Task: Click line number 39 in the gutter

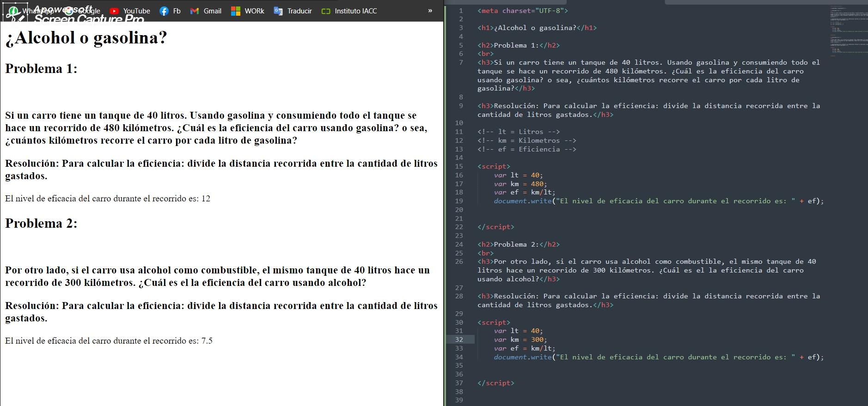Action: tap(459, 400)
